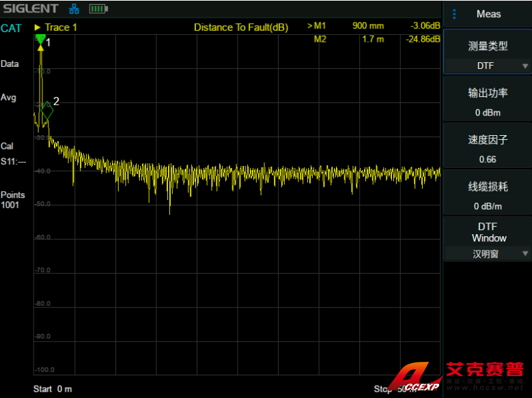The image size is (532, 398).
Task: Click the Start 0 m distance field
Action: click(x=53, y=389)
